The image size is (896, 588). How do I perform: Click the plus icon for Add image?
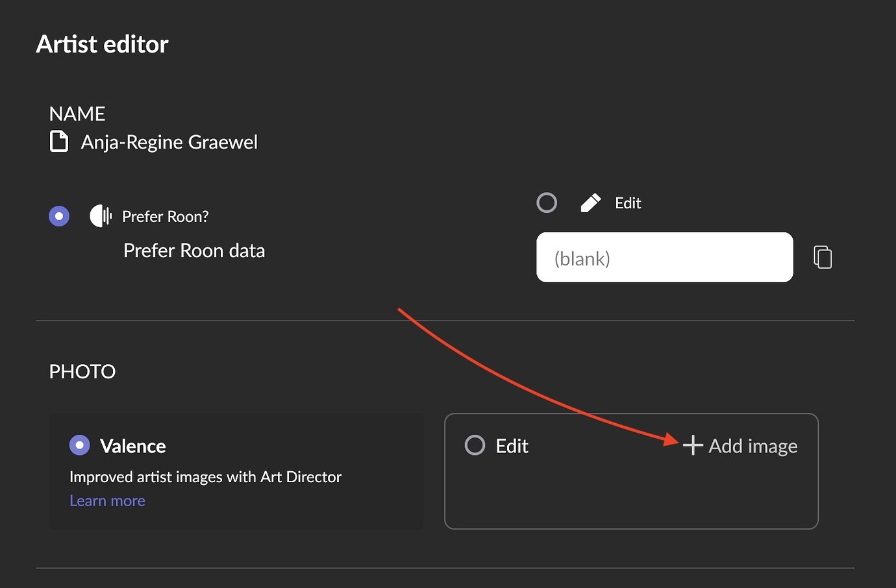pos(693,445)
